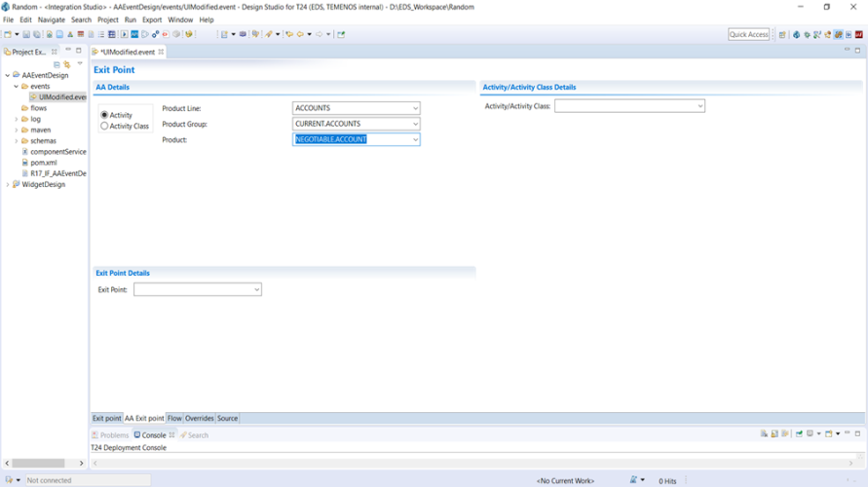Click the New wizard toolbar icon
Screen dimensions: 868x487
click(x=7, y=35)
